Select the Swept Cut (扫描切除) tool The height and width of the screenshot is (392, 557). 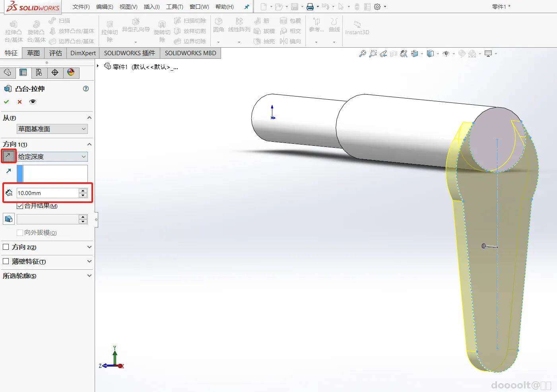click(x=190, y=21)
